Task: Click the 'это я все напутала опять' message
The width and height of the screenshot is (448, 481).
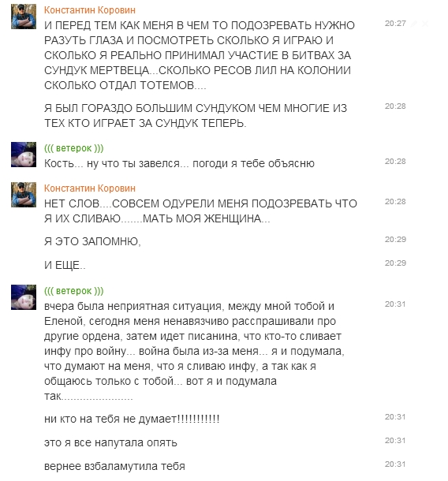Action: (x=110, y=442)
